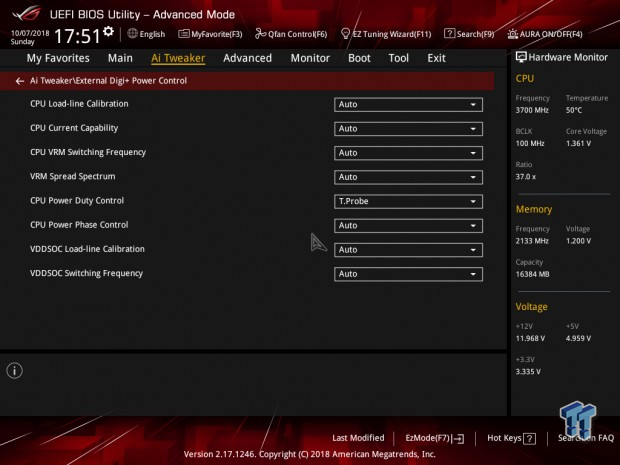Switch to EzMode(F7)
The width and height of the screenshot is (620, 465).
tap(435, 438)
